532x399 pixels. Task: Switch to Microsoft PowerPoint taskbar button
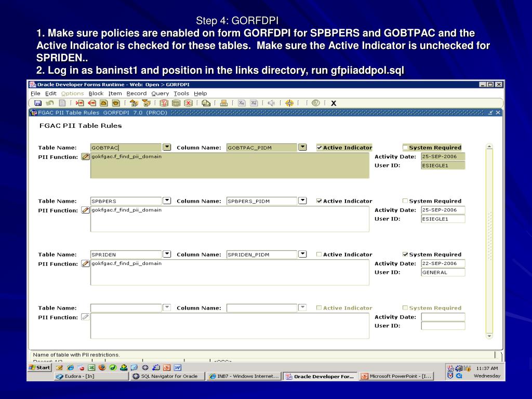396,376
